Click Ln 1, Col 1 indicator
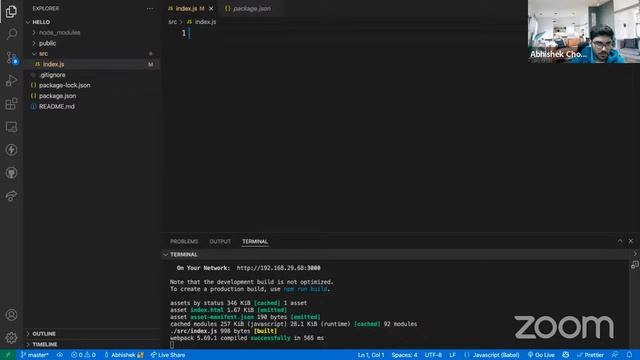 coord(371,355)
